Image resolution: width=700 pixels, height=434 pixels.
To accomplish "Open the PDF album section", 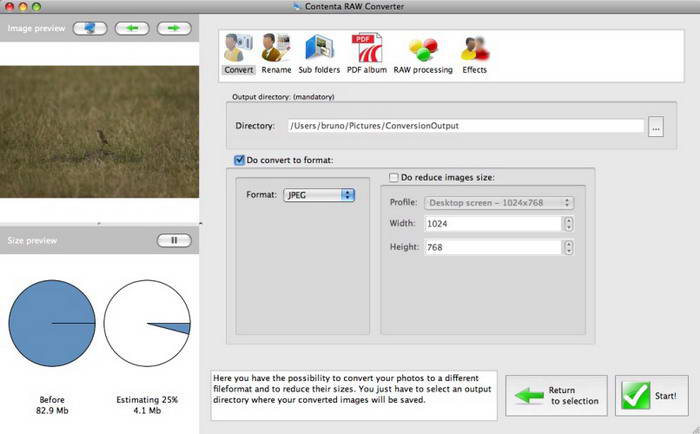I will click(x=367, y=54).
